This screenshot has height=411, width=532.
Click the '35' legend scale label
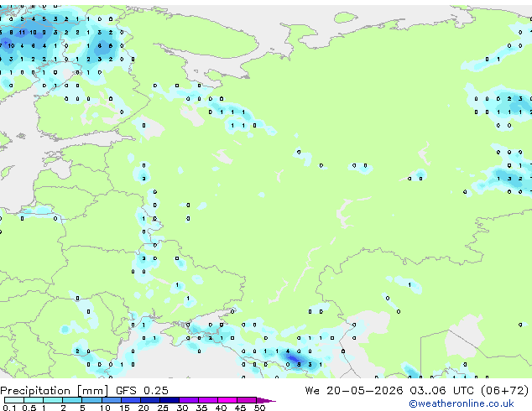pyautogui.click(x=201, y=408)
